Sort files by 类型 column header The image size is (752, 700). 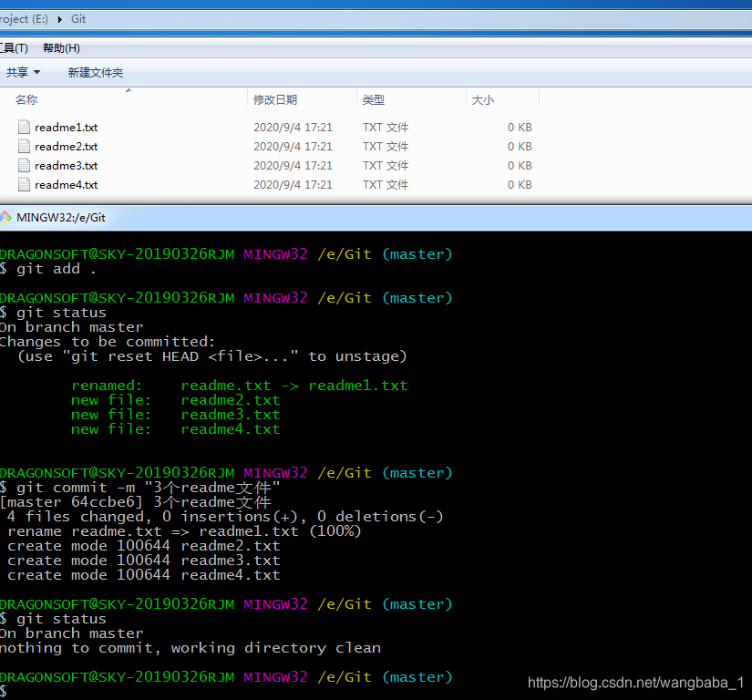click(411, 99)
